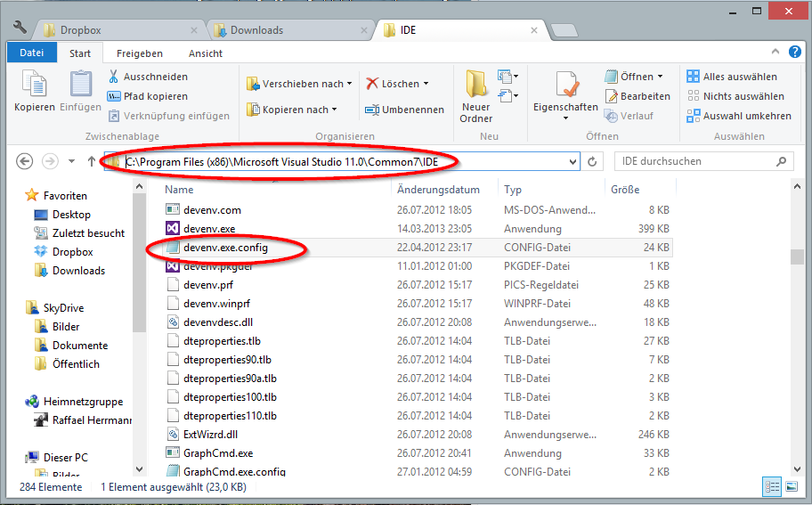Create a Neuer Ordner

pyautogui.click(x=476, y=97)
